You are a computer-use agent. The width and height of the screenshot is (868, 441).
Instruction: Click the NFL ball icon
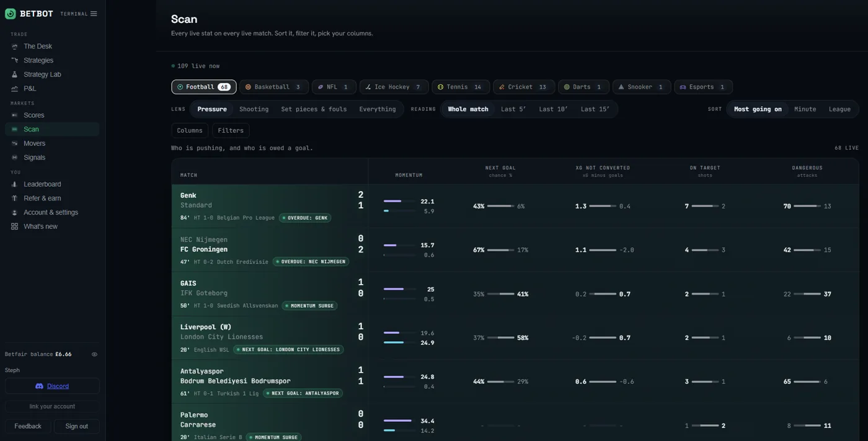pos(321,87)
